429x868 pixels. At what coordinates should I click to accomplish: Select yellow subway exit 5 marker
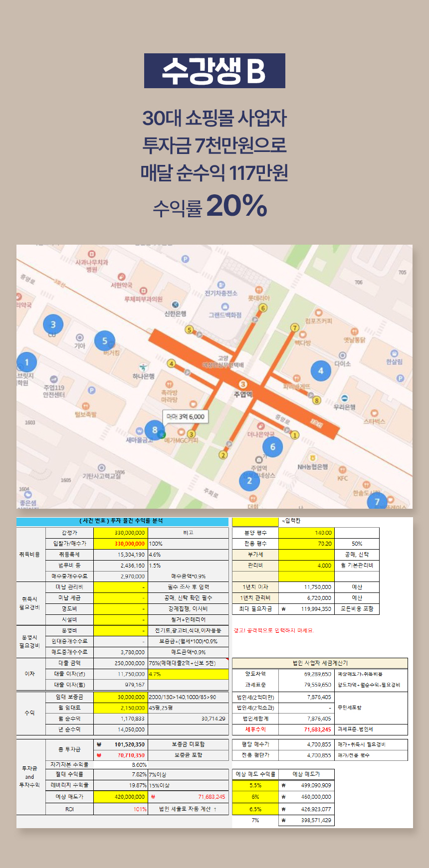pyautogui.click(x=189, y=329)
